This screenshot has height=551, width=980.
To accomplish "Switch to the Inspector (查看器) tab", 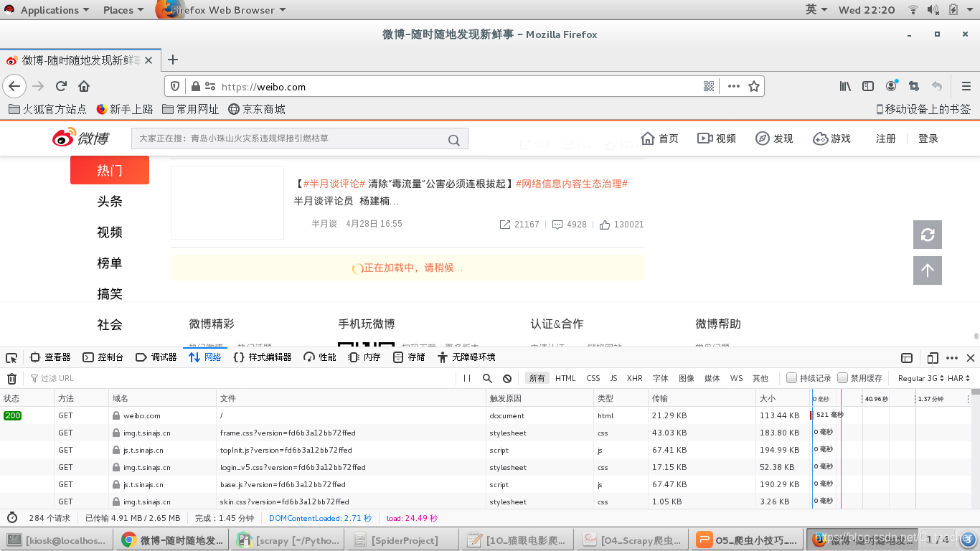I will pyautogui.click(x=50, y=357).
